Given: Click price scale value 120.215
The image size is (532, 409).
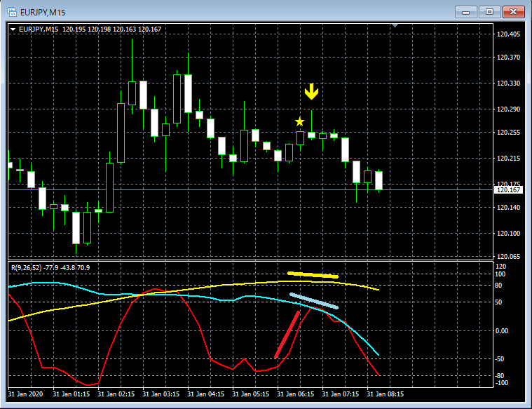Looking at the screenshot, I should pos(508,159).
